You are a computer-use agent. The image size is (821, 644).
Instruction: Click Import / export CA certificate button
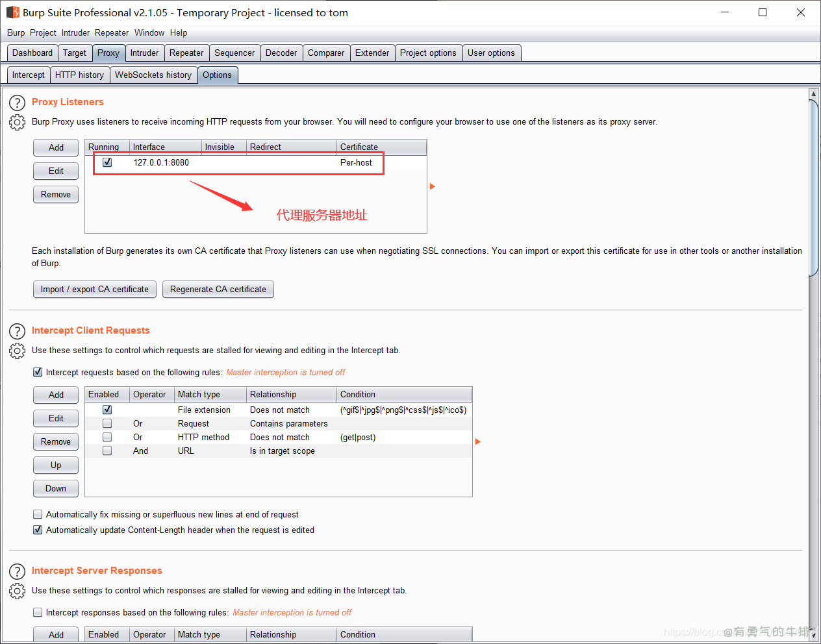click(94, 290)
